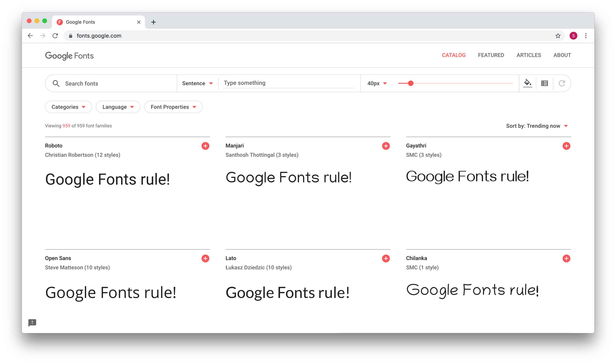Open the Roboto font name link
616x364 pixels.
53,146
